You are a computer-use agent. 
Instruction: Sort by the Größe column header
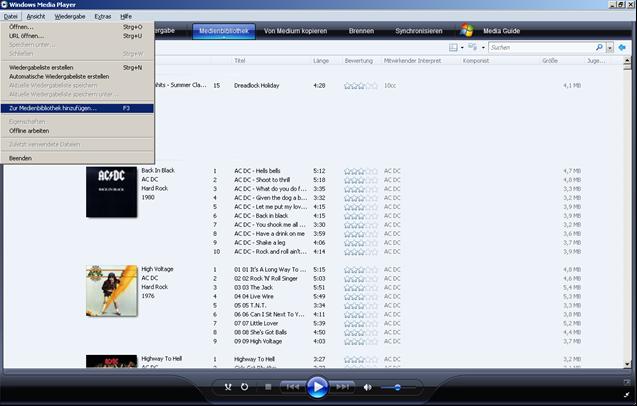(550, 61)
